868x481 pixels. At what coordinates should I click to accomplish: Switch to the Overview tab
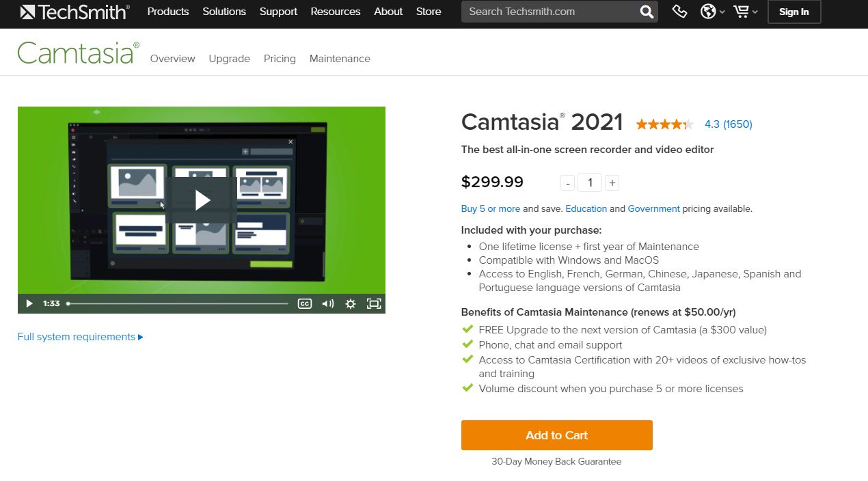[173, 59]
